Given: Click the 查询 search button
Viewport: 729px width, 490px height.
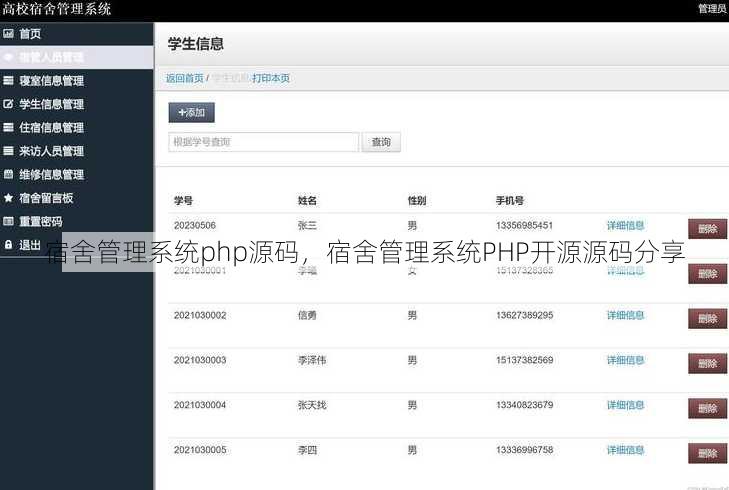Looking at the screenshot, I should pyautogui.click(x=381, y=142).
